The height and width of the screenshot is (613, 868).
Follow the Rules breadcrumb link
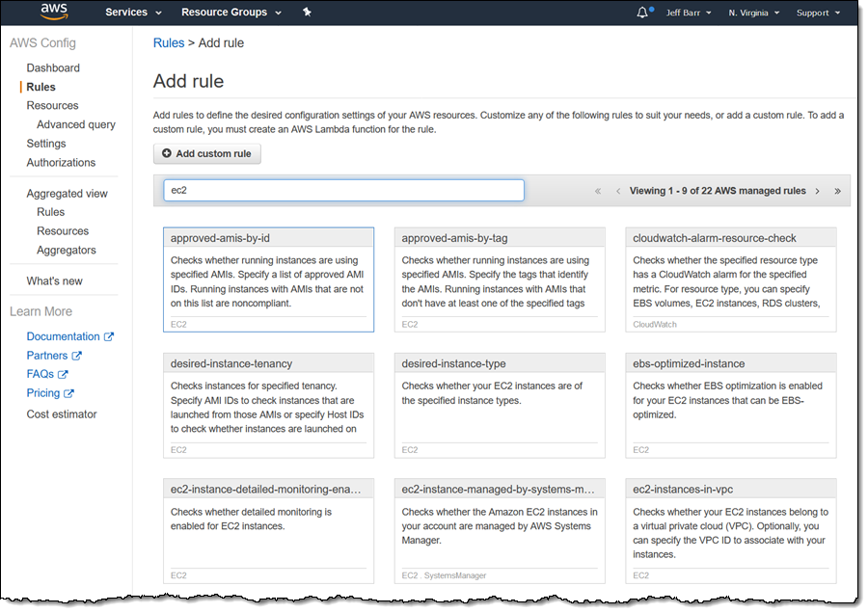[169, 43]
